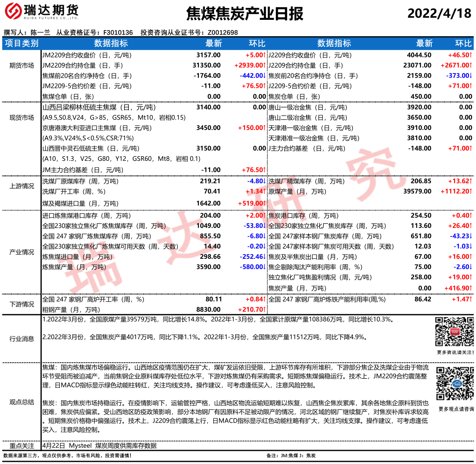Click JM2209合约收盘价 value 3157.00
Screen dimensions: 476x464
coord(208,55)
